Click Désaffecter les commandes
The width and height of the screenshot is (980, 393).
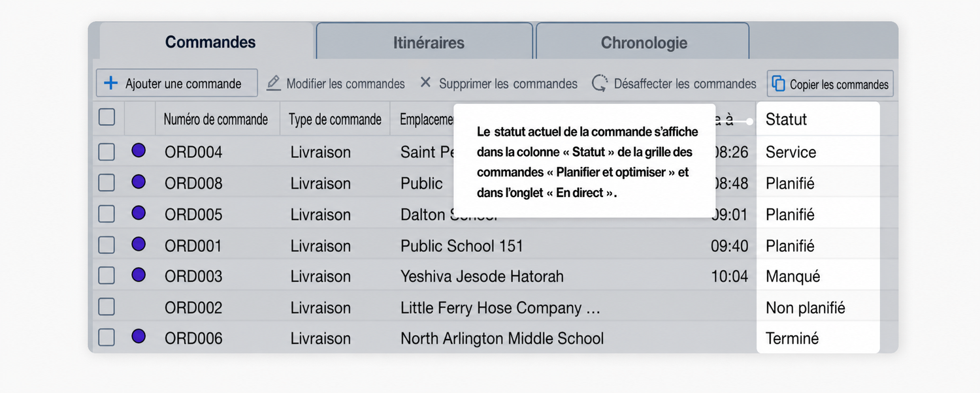click(674, 84)
